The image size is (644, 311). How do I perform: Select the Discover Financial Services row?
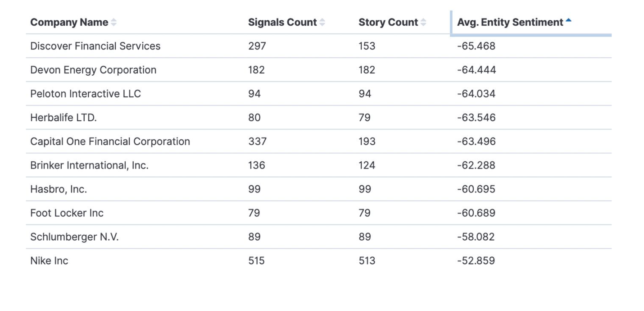[x=95, y=46]
